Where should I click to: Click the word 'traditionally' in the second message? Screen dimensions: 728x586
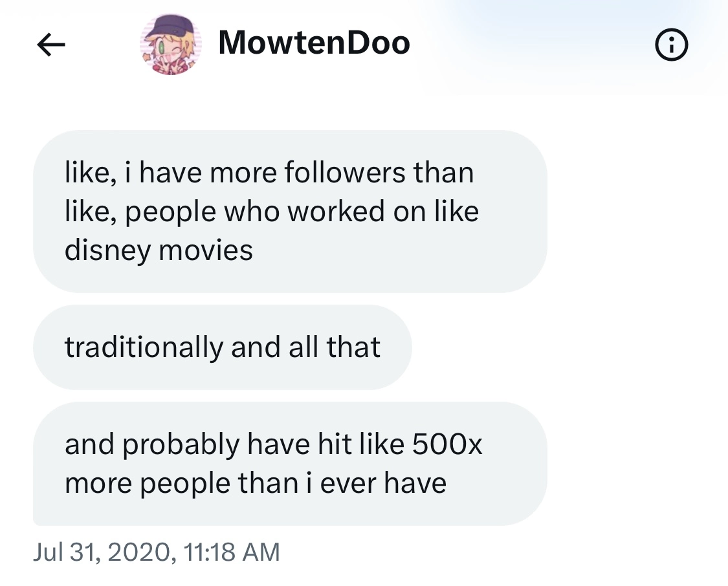[144, 347]
